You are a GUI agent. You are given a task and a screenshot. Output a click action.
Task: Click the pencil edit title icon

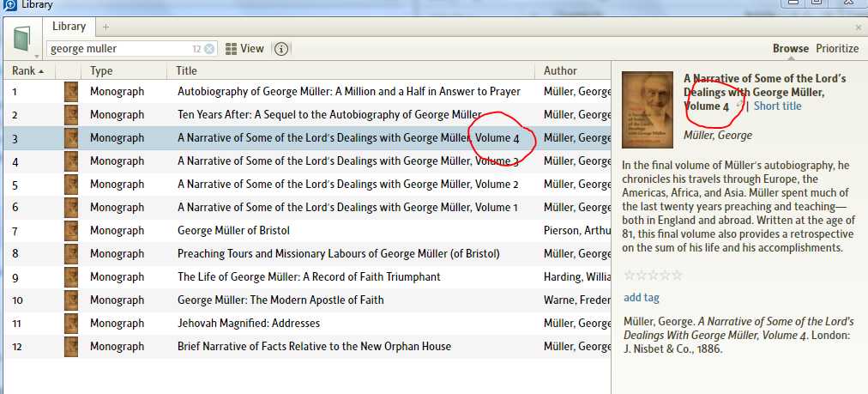point(739,105)
